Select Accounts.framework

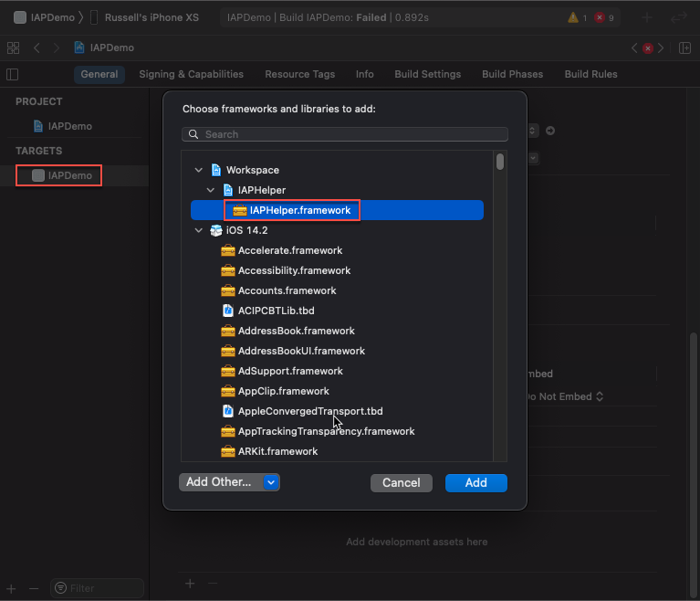pyautogui.click(x=337, y=290)
